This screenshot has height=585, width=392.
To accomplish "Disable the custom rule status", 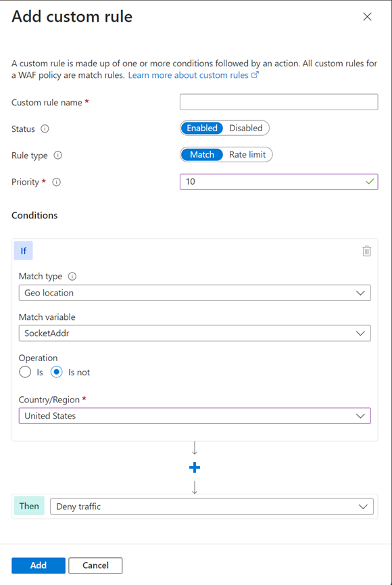I will click(246, 128).
